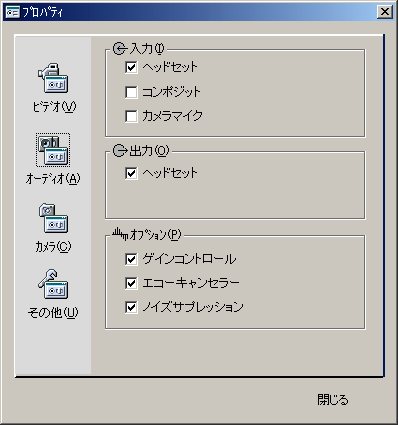Select the ビデオ(V) label text

(x=54, y=107)
